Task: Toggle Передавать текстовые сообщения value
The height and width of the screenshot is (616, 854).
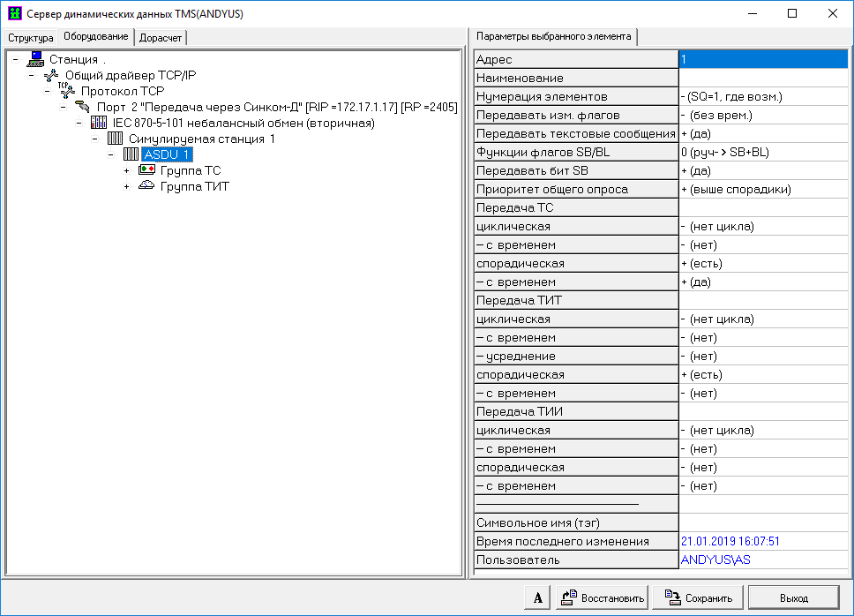Action: 763,133
